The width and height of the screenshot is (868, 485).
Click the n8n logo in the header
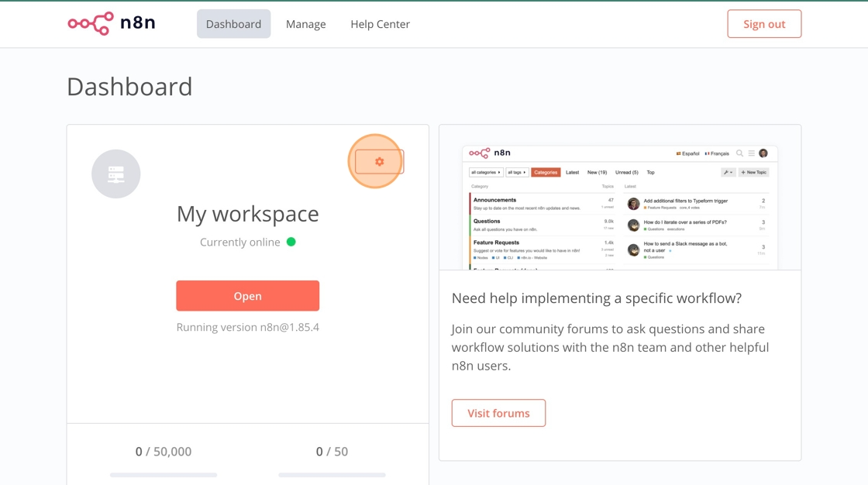pyautogui.click(x=112, y=23)
